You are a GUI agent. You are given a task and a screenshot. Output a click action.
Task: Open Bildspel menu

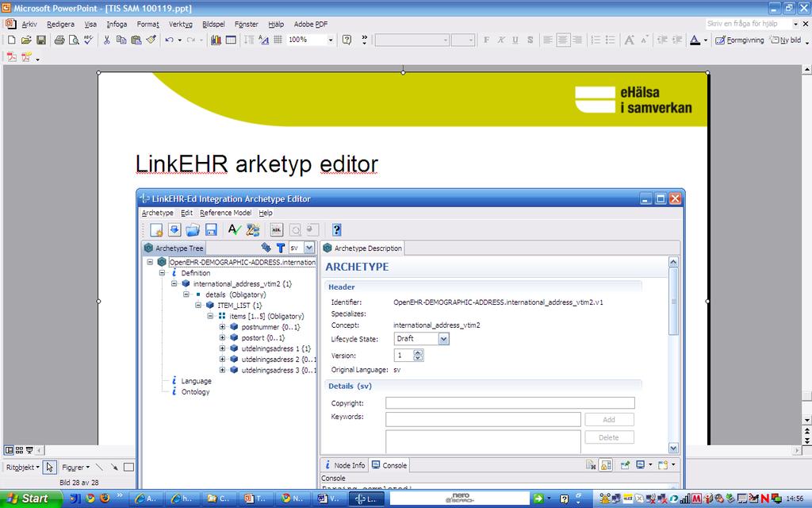click(213, 24)
